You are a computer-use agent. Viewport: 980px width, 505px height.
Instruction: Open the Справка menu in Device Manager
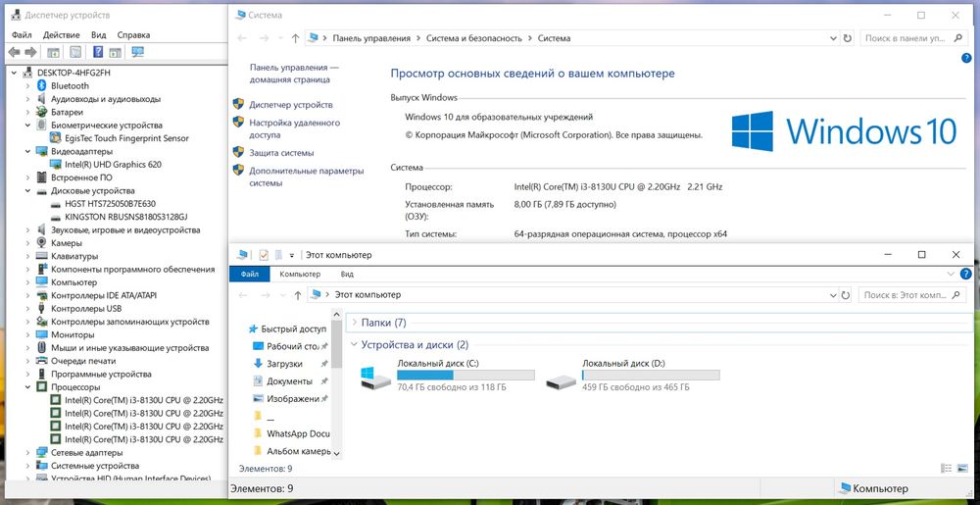click(133, 35)
